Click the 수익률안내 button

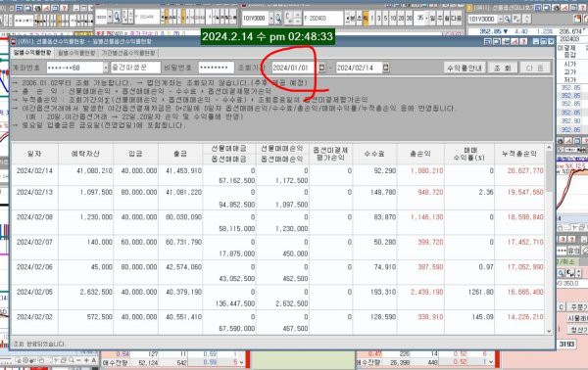click(465, 68)
